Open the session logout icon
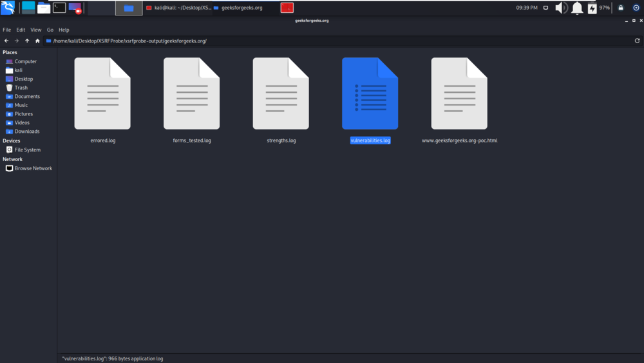Screen dimensions: 644x363 click(x=636, y=8)
